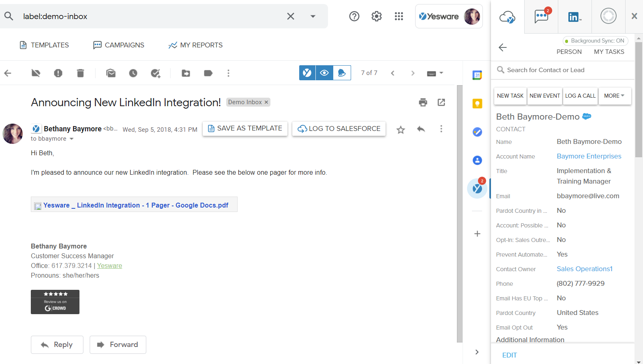This screenshot has height=364, width=643.
Task: Toggle Yesware eye tracking button
Action: 324,73
